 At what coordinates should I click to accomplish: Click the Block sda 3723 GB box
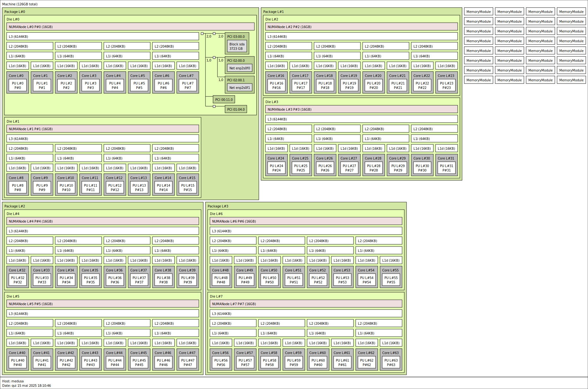237,46
